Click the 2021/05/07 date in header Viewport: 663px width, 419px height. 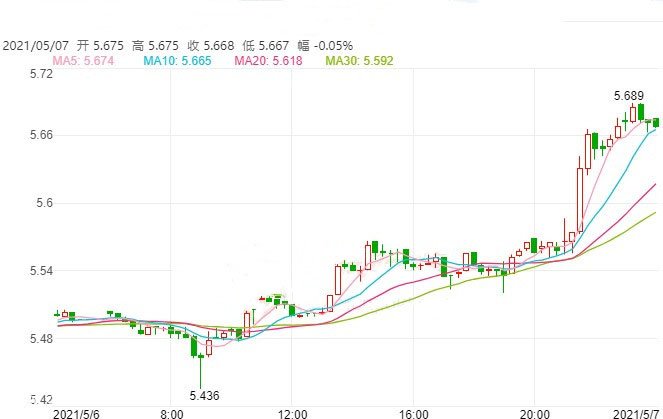(x=35, y=45)
